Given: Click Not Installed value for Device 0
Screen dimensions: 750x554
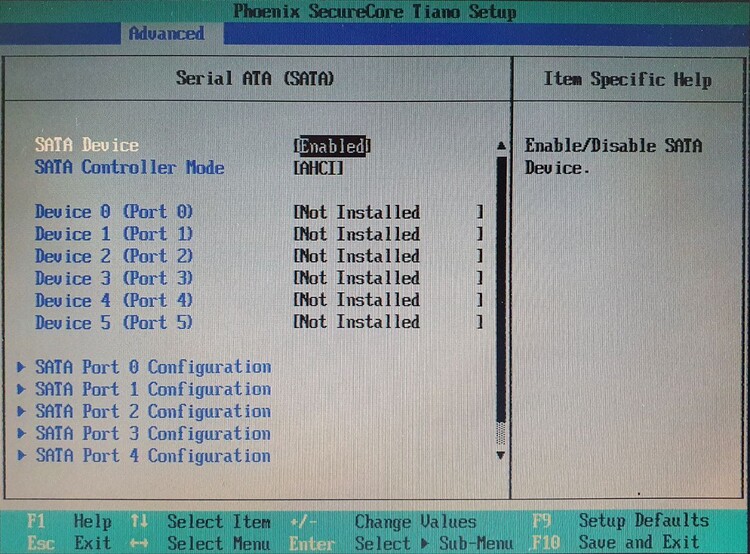Looking at the screenshot, I should (x=388, y=212).
